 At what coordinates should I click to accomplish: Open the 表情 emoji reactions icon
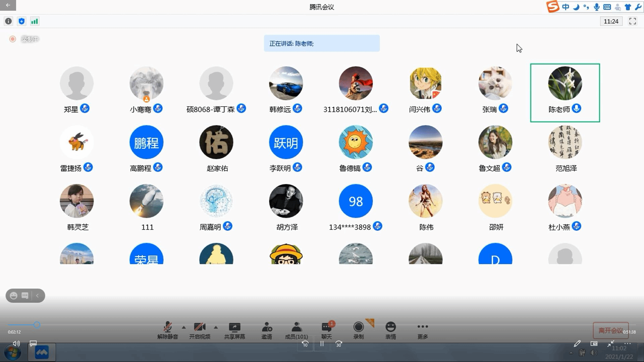tap(390, 327)
